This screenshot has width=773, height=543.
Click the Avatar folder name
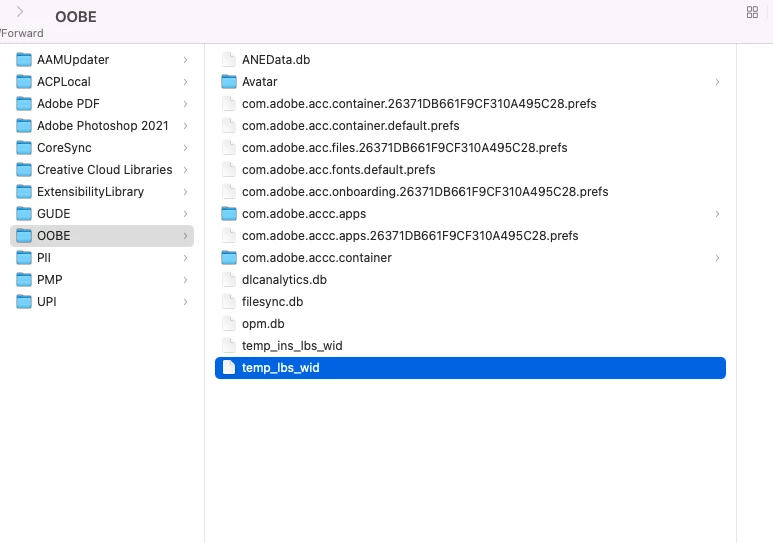point(259,82)
